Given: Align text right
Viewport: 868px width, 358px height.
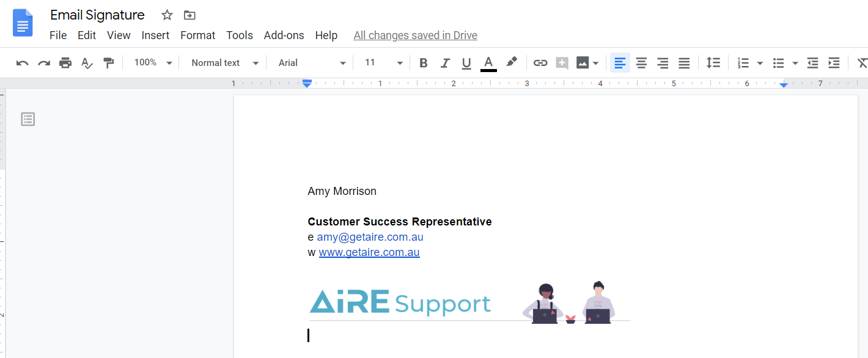Looking at the screenshot, I should pos(663,62).
